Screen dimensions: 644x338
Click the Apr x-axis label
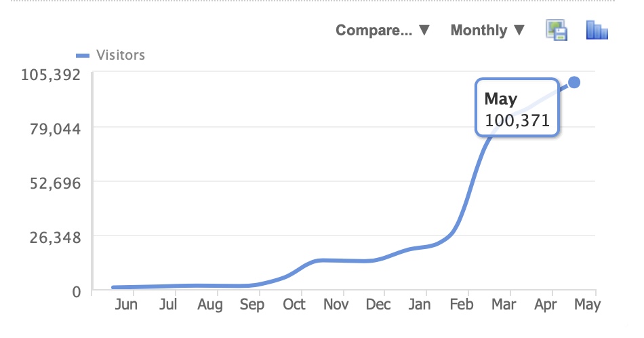click(x=546, y=305)
